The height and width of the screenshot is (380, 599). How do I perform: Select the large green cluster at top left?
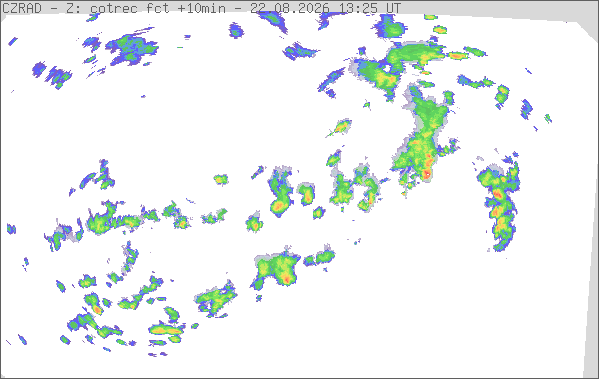132,49
